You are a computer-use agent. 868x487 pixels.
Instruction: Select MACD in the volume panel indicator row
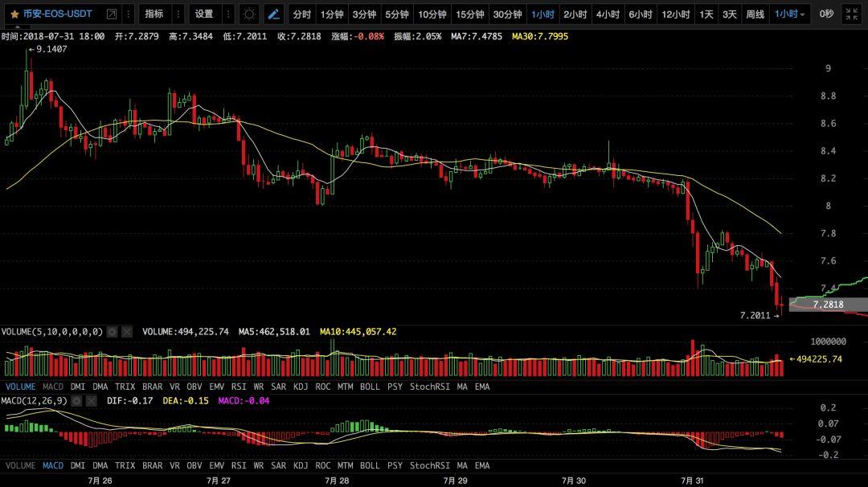[x=53, y=387]
